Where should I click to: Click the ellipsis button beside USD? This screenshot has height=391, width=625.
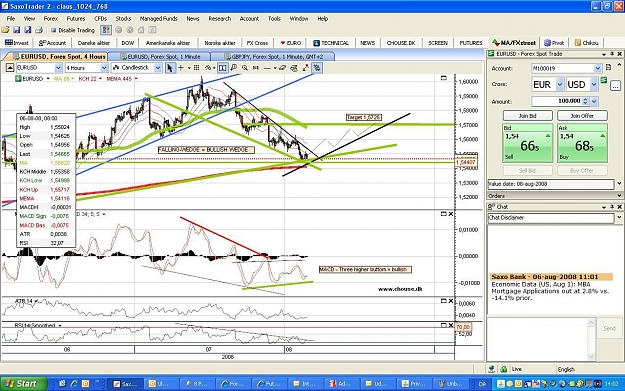click(615, 85)
